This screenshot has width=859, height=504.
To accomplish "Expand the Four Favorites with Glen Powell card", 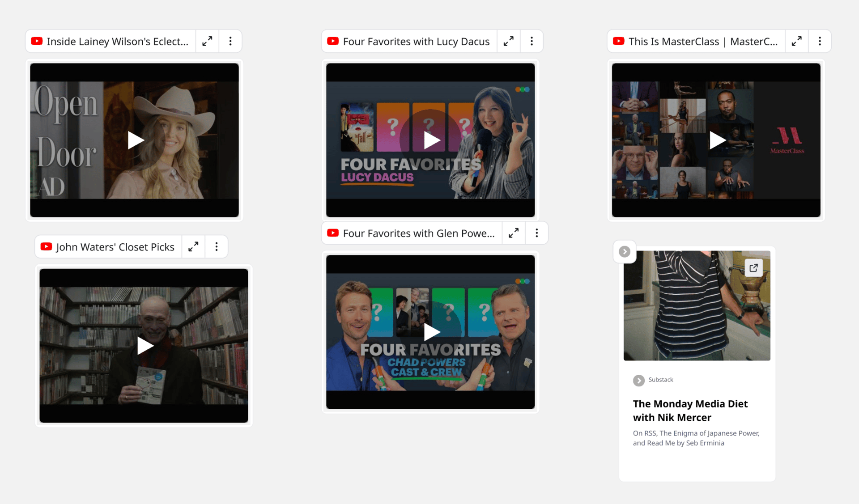I will (x=514, y=233).
